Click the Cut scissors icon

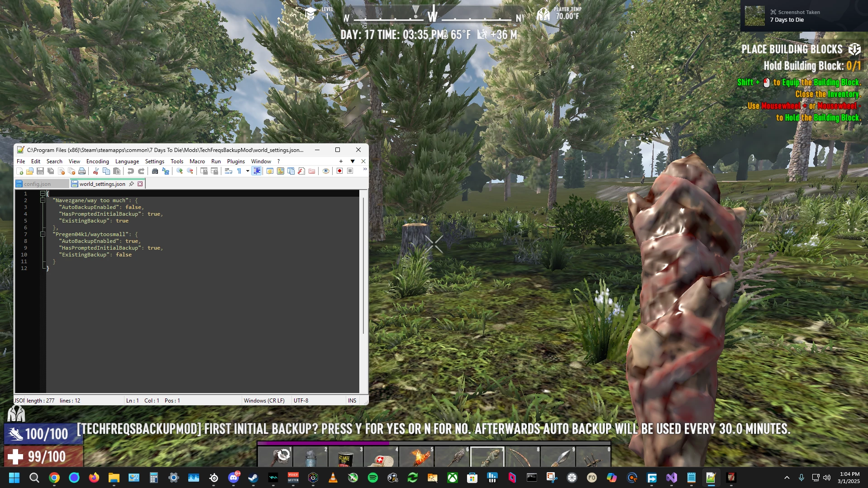pyautogui.click(x=95, y=171)
